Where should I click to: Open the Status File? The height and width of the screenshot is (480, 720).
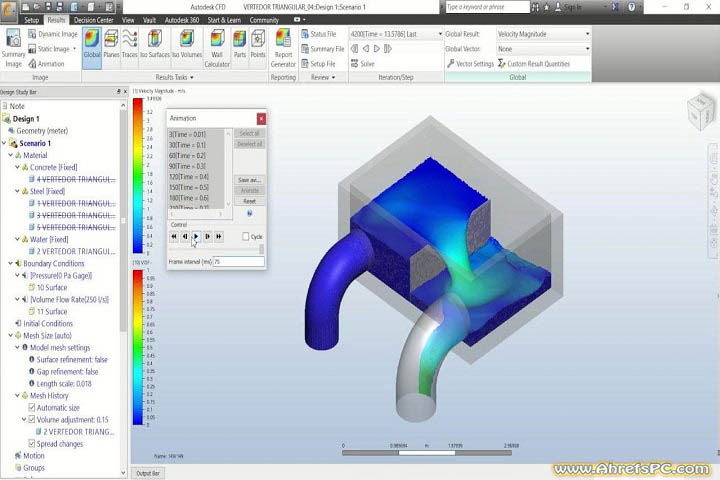319,34
